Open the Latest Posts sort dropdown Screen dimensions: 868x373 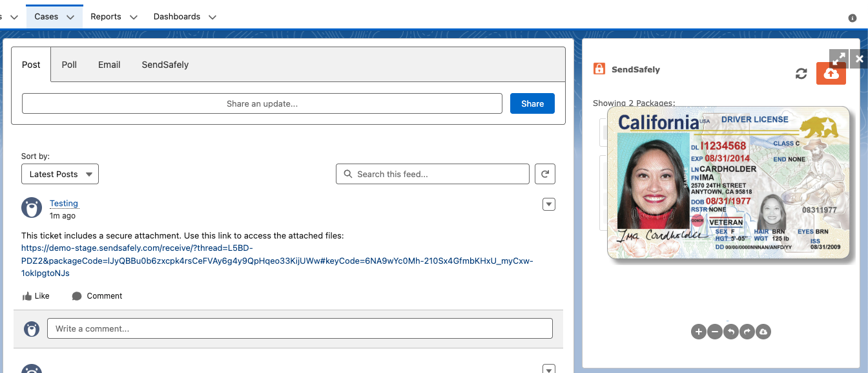(x=60, y=174)
